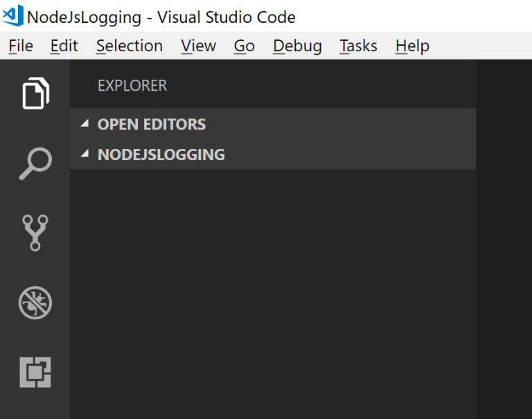Open the Search view icon
Image resolution: width=532 pixels, height=419 pixels.
(x=35, y=163)
